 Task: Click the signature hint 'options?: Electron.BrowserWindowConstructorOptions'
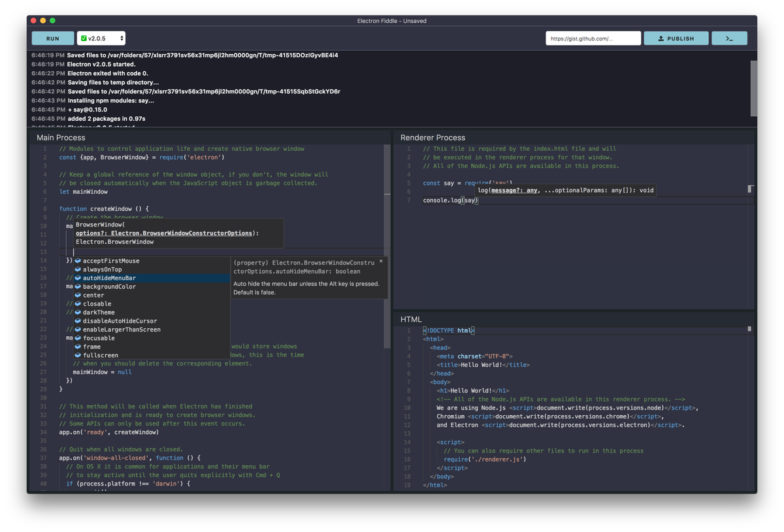point(164,233)
